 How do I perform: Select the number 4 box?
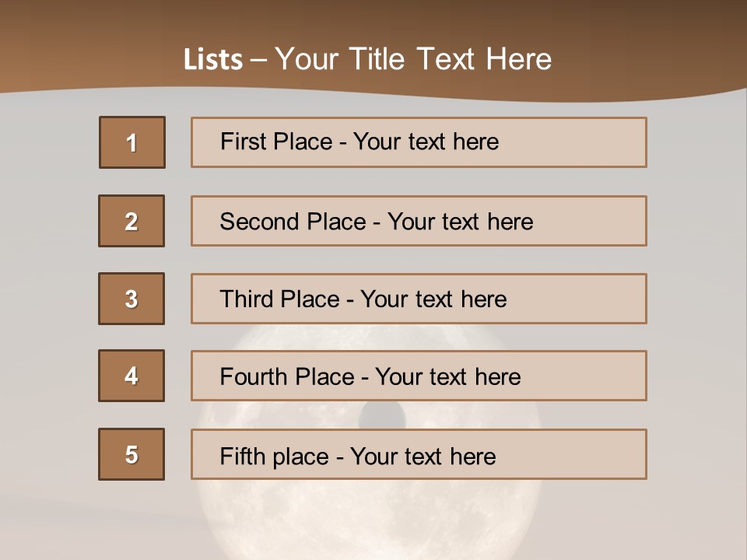click(x=132, y=376)
